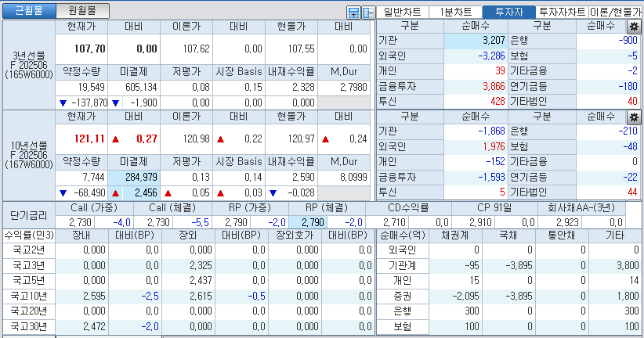
Task: Click the vertical pane expand icon beside 일반차트
Action: 353,13
